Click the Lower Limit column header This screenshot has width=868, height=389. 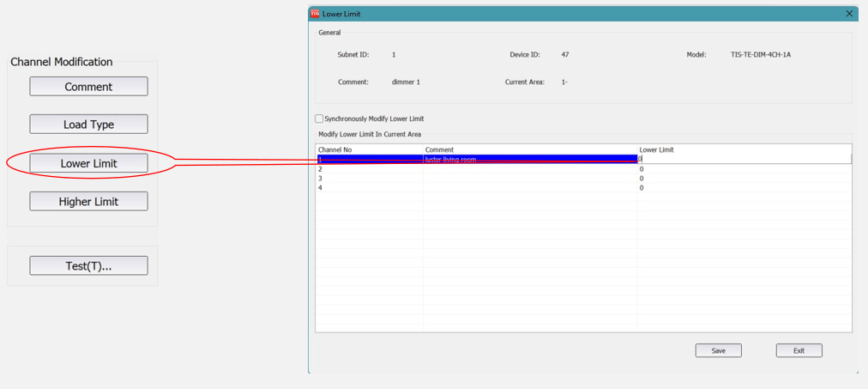point(657,149)
